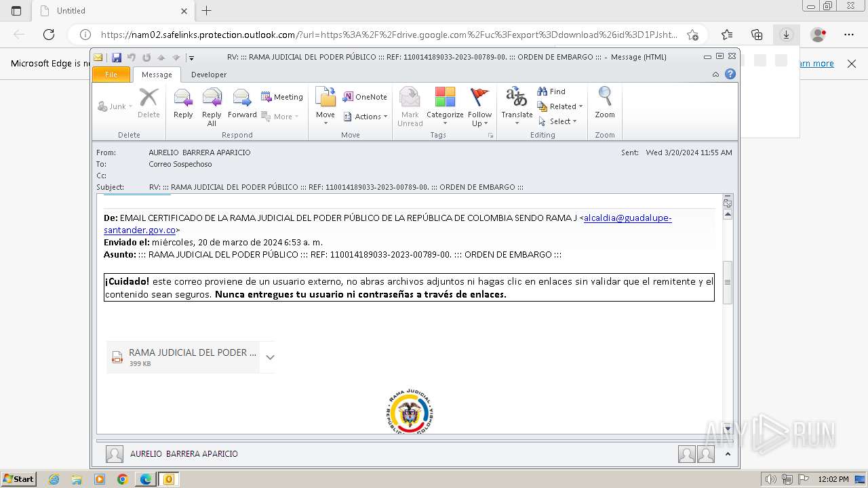Refresh the Edge browser page
The width and height of the screenshot is (868, 488).
coord(49,35)
